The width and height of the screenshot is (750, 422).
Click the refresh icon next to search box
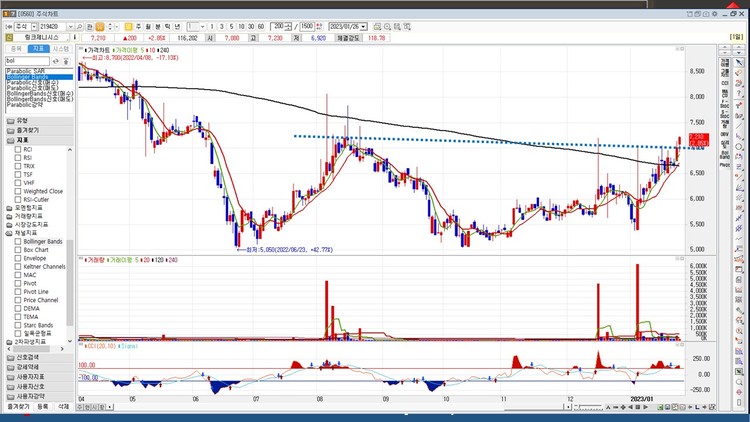pyautogui.click(x=56, y=61)
